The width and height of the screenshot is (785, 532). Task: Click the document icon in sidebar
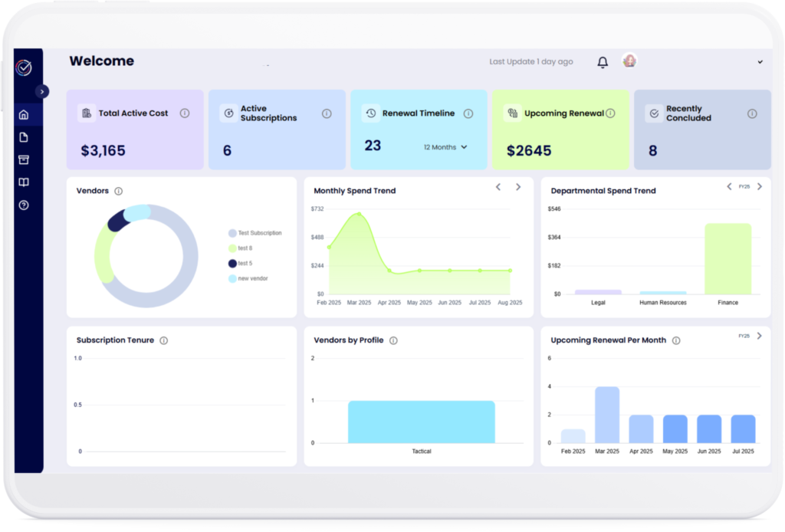[x=24, y=137]
